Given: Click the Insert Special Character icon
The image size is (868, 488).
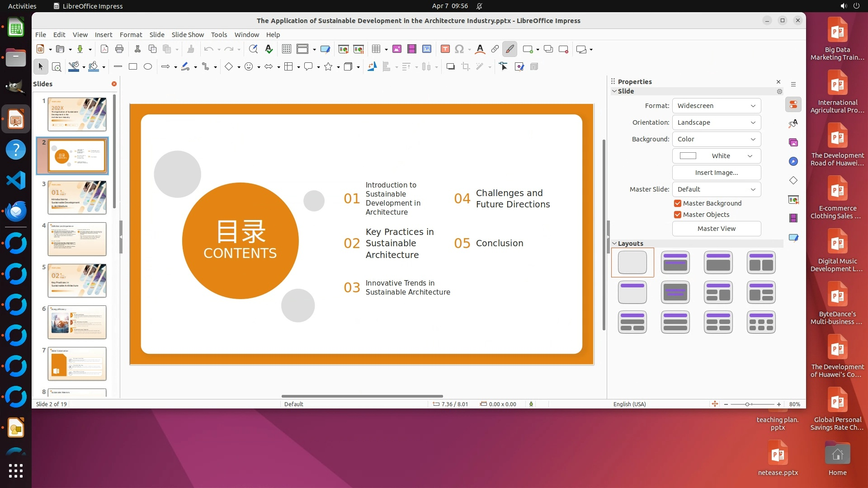Looking at the screenshot, I should click(x=459, y=49).
